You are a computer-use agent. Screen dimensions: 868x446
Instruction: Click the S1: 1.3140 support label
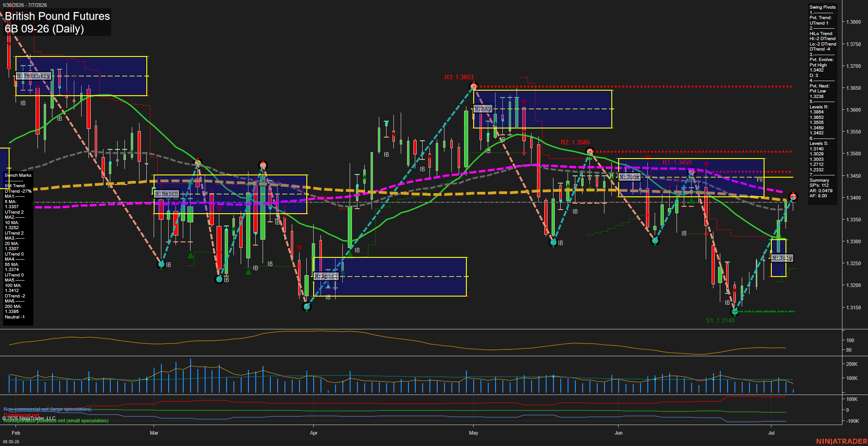click(x=720, y=321)
